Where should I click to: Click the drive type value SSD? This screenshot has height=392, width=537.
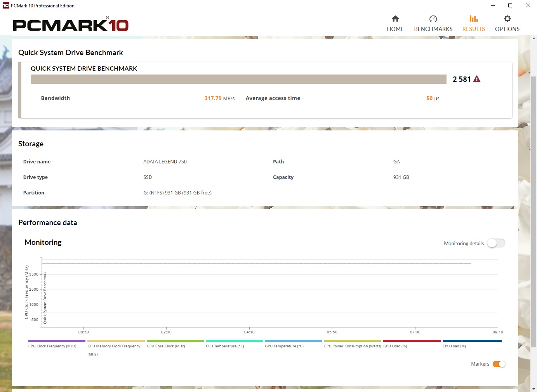(148, 177)
